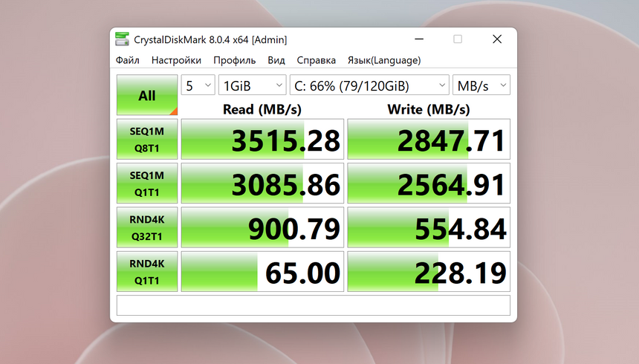The image size is (639, 364).
Task: Minimize the CrystalDiskMark window
Action: tap(419, 39)
